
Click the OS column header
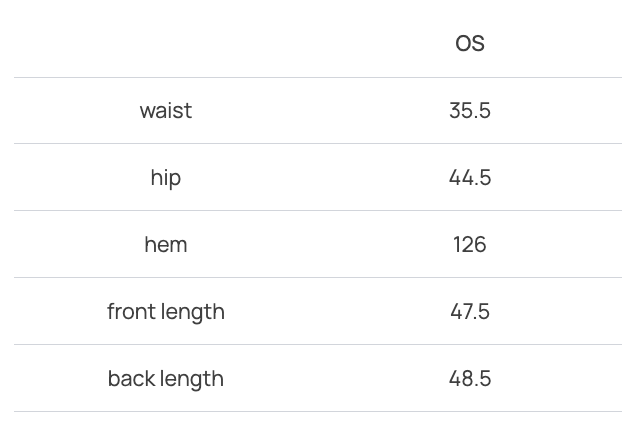[469, 43]
